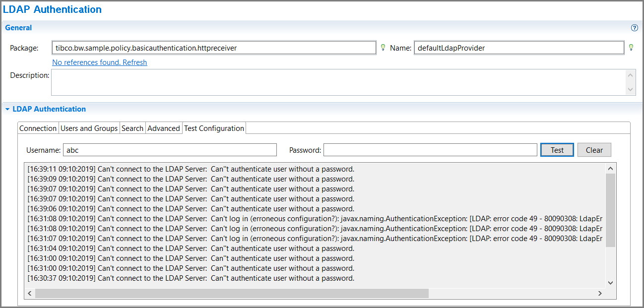Click the help question mark icon
644x308 pixels.
pyautogui.click(x=634, y=28)
